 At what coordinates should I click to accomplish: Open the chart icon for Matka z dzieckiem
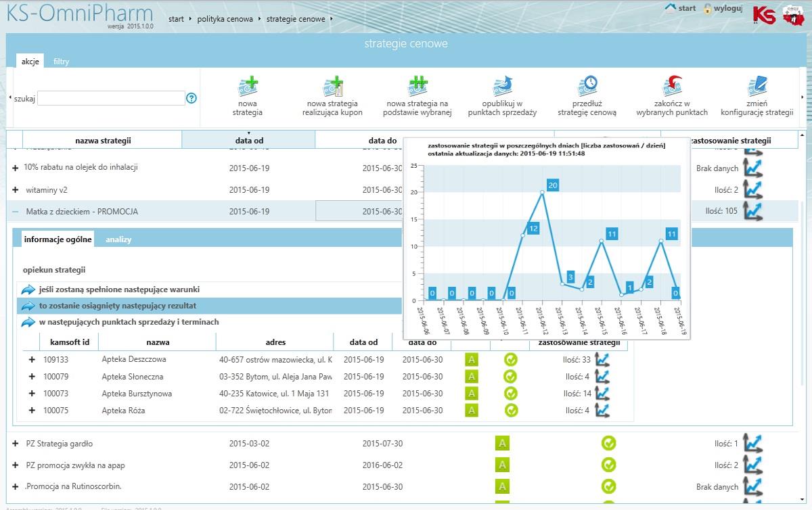pos(752,211)
